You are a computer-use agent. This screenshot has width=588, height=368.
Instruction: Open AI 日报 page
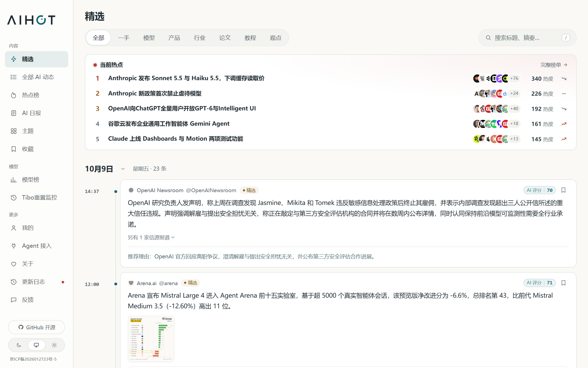(36, 113)
